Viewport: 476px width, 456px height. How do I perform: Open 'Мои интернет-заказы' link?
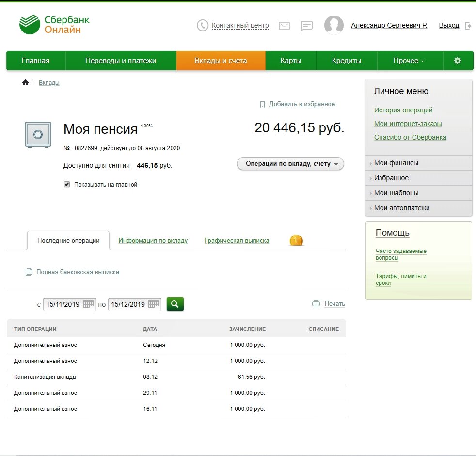coord(408,124)
